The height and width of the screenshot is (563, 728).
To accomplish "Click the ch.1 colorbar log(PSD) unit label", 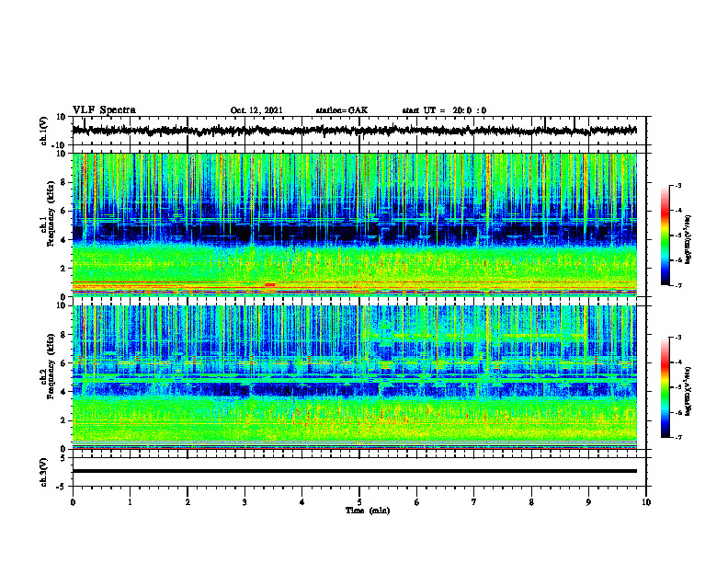I will (x=688, y=240).
